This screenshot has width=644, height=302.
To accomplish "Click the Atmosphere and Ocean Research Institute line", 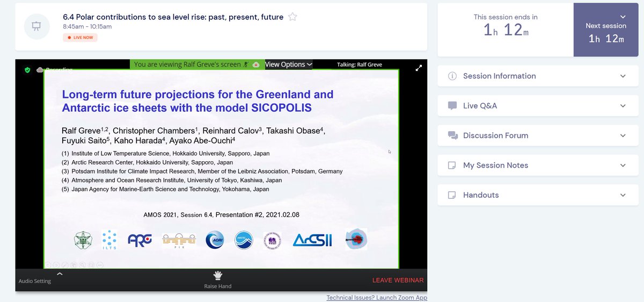I will [x=172, y=181].
